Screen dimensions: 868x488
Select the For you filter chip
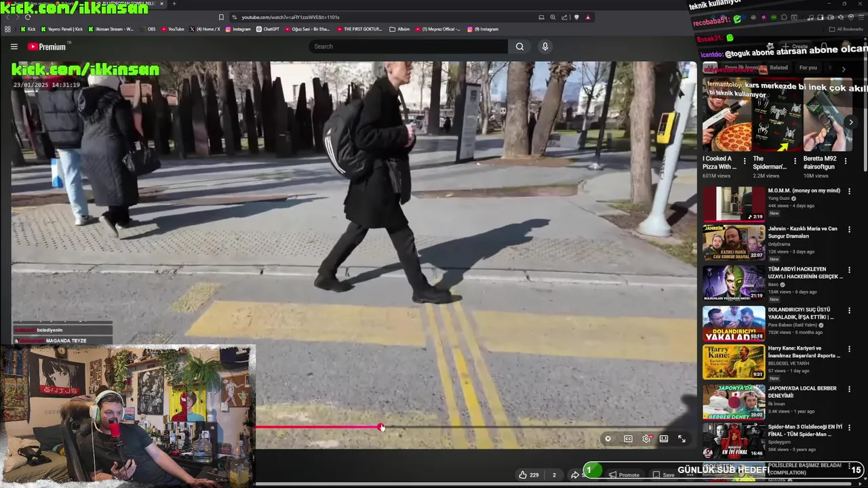click(808, 68)
